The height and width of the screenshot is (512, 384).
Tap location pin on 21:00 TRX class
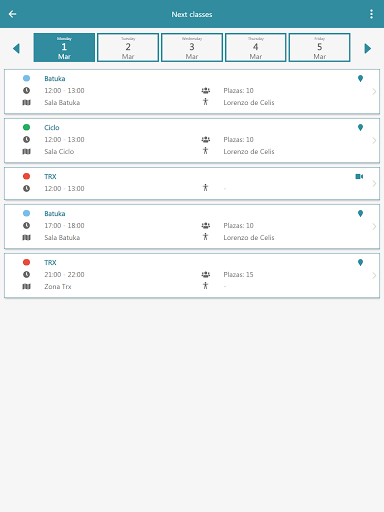pyautogui.click(x=360, y=262)
